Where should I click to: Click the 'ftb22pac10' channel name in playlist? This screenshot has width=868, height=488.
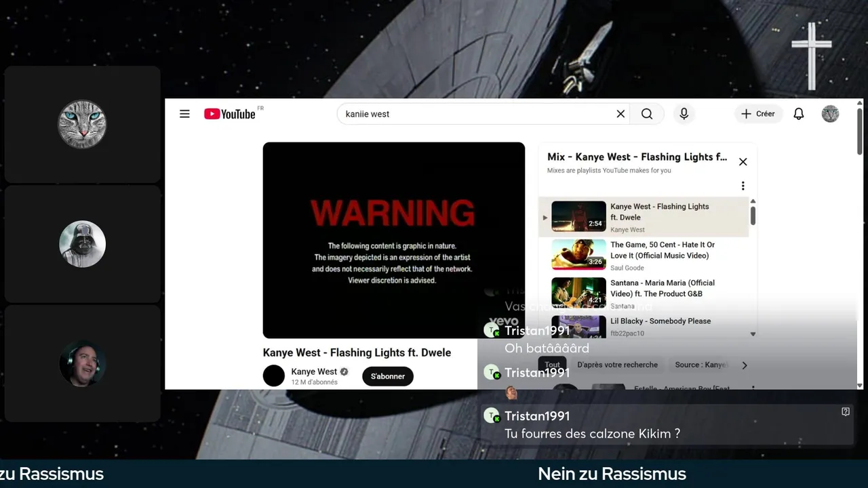(627, 333)
